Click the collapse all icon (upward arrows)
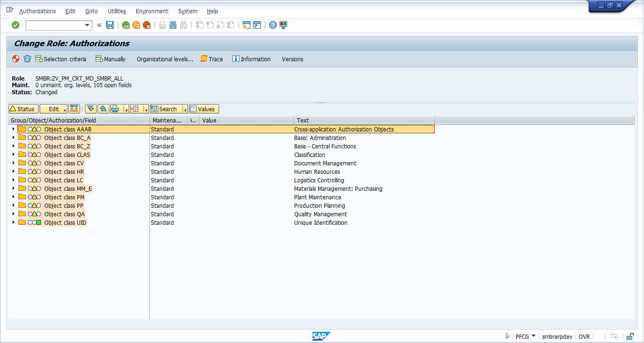Viewport: 644px width, 343px height. tap(103, 109)
